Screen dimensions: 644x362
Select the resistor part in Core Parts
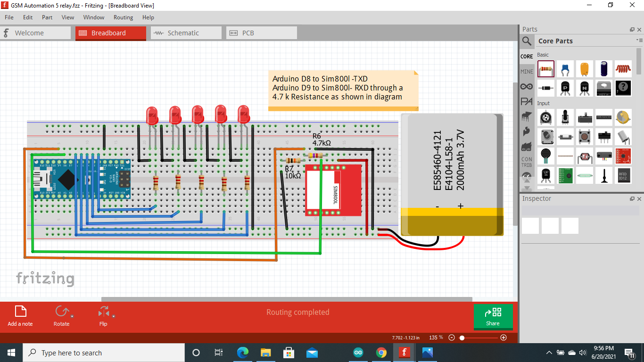545,69
